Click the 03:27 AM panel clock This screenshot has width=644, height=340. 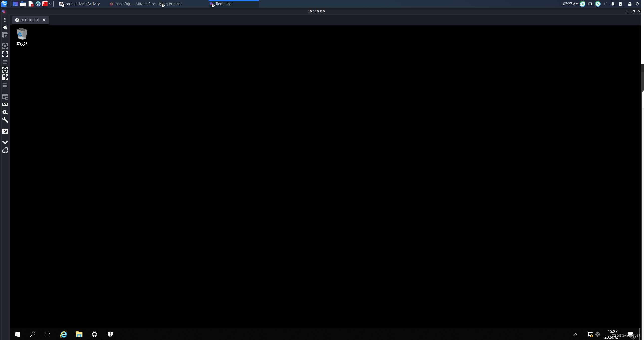[571, 4]
